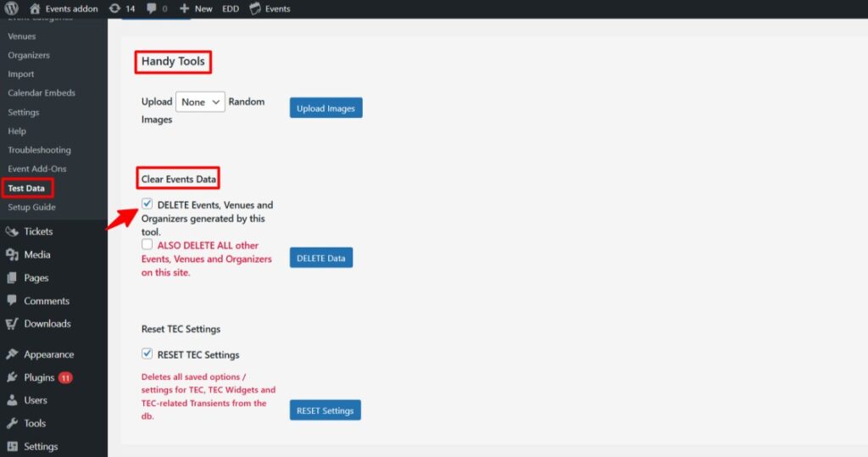This screenshot has height=457, width=868.
Task: Click the RESET Settings button
Action: tap(325, 410)
